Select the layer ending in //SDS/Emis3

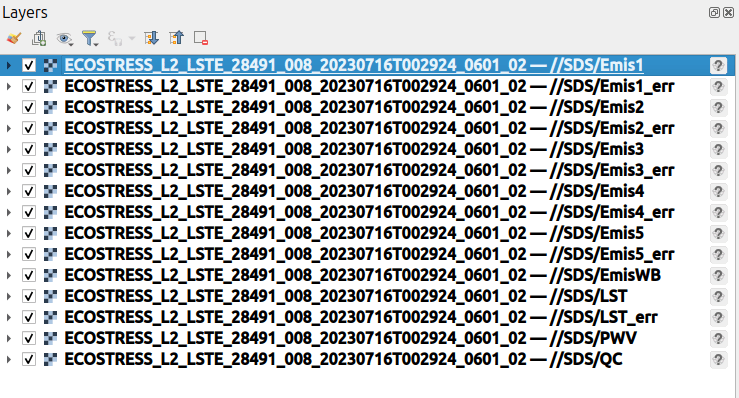tap(354, 149)
